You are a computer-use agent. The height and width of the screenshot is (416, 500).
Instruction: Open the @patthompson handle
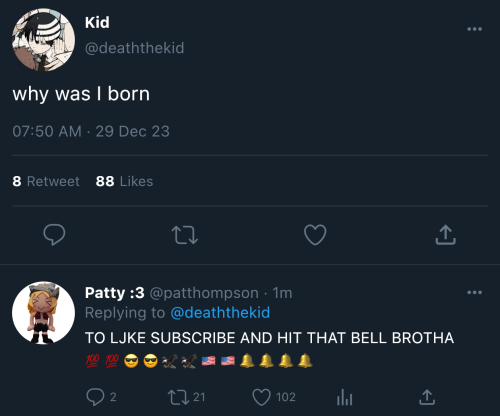point(204,293)
